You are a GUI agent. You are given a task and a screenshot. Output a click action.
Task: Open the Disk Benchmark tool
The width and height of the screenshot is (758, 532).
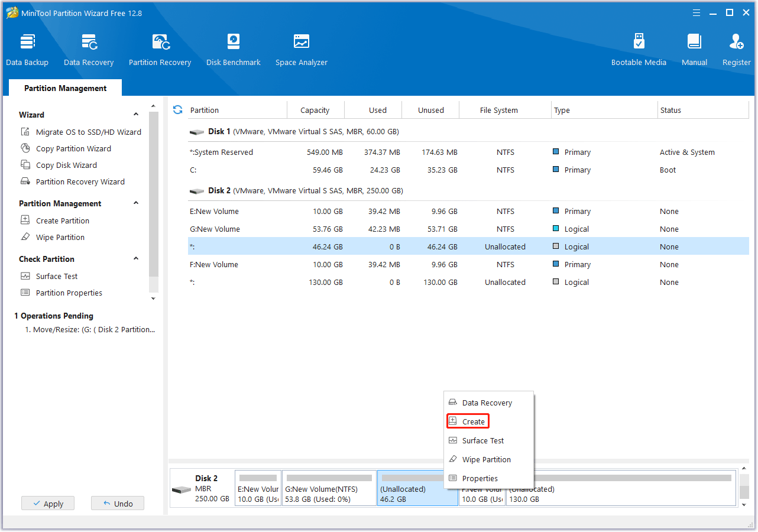234,50
